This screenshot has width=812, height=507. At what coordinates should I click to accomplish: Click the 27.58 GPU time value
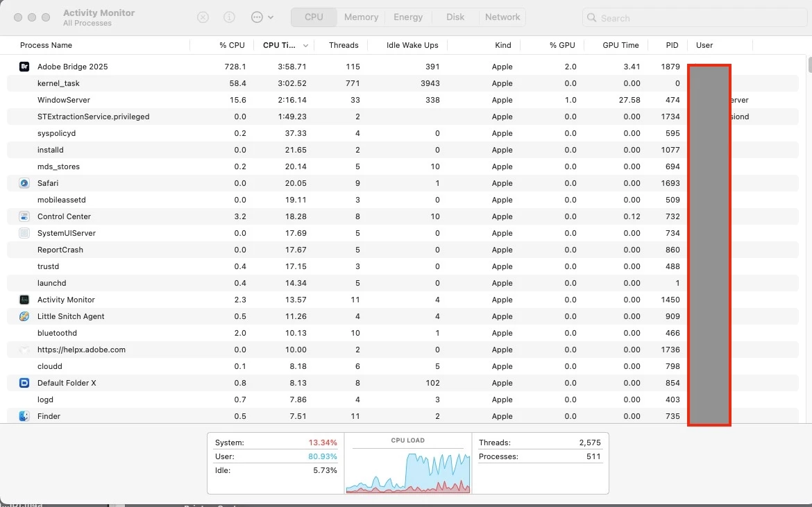coord(629,100)
